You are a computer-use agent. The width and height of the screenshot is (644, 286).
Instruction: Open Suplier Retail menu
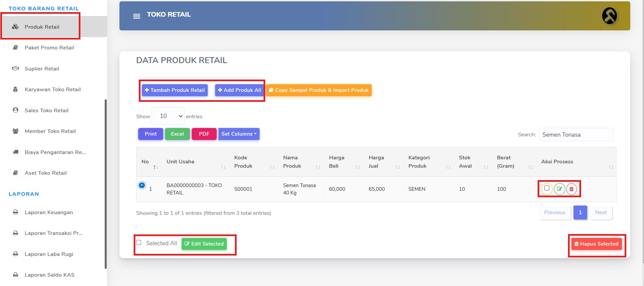pyautogui.click(x=54, y=68)
